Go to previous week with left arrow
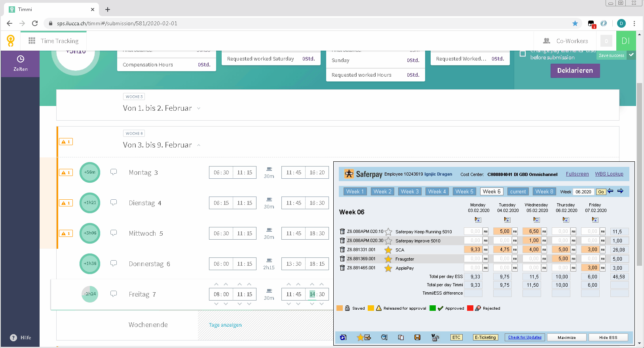Image resolution: width=644 pixels, height=348 pixels. pyautogui.click(x=610, y=191)
